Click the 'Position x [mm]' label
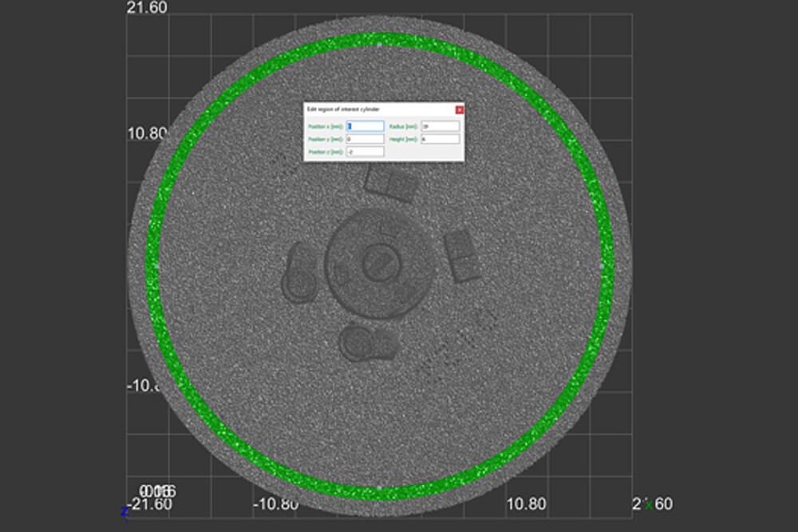Screen dimensions: 798x532 click(326, 127)
